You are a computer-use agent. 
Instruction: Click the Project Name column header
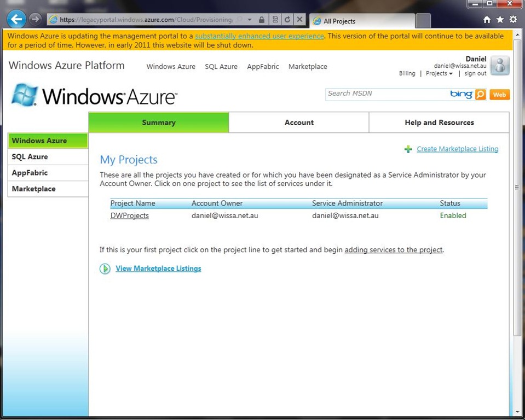click(133, 203)
